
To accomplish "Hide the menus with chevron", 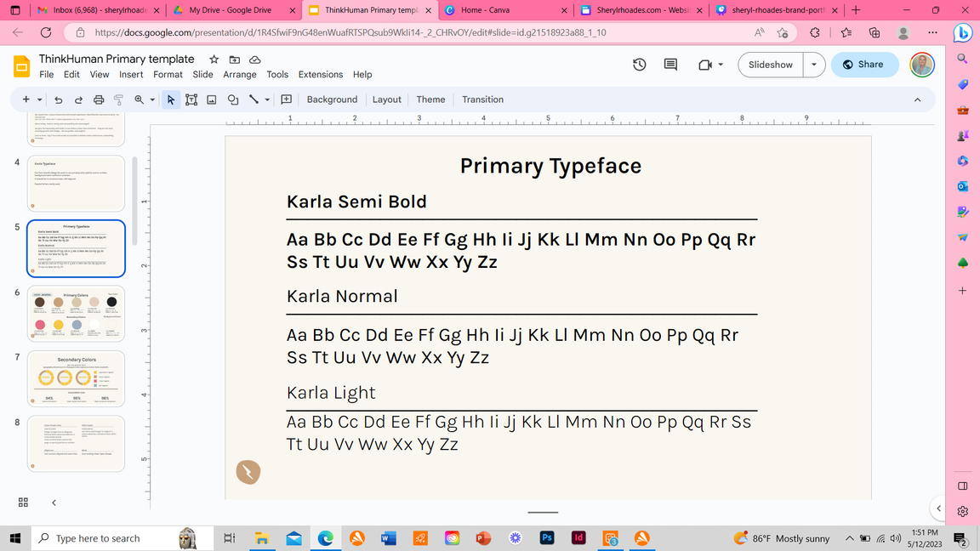I will tap(917, 99).
